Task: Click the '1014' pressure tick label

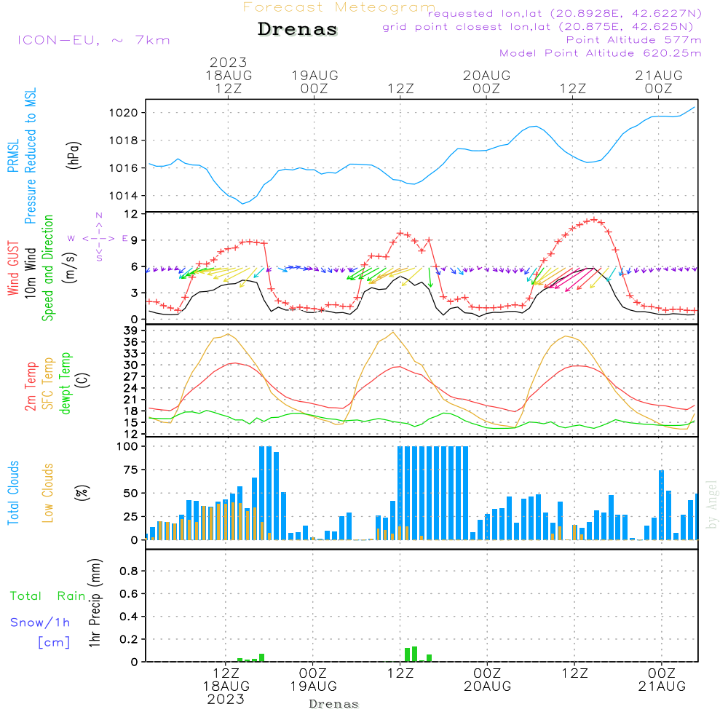Action: 124,196
